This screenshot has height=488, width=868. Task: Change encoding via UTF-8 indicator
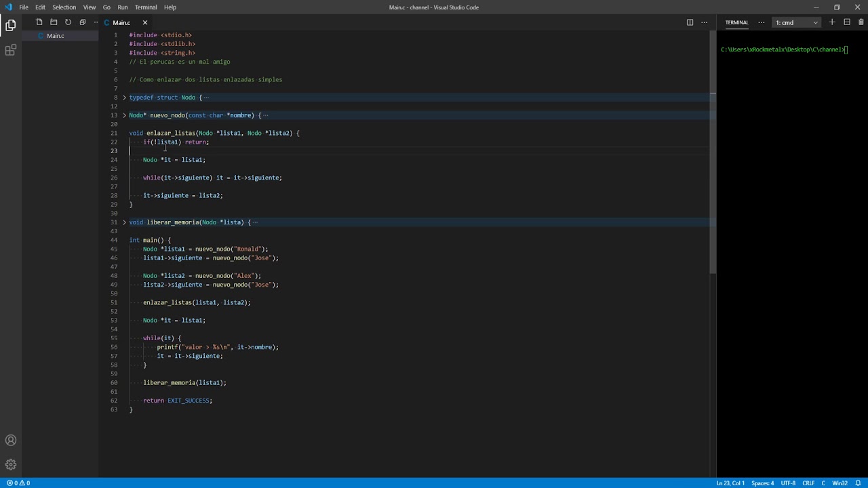pyautogui.click(x=788, y=483)
